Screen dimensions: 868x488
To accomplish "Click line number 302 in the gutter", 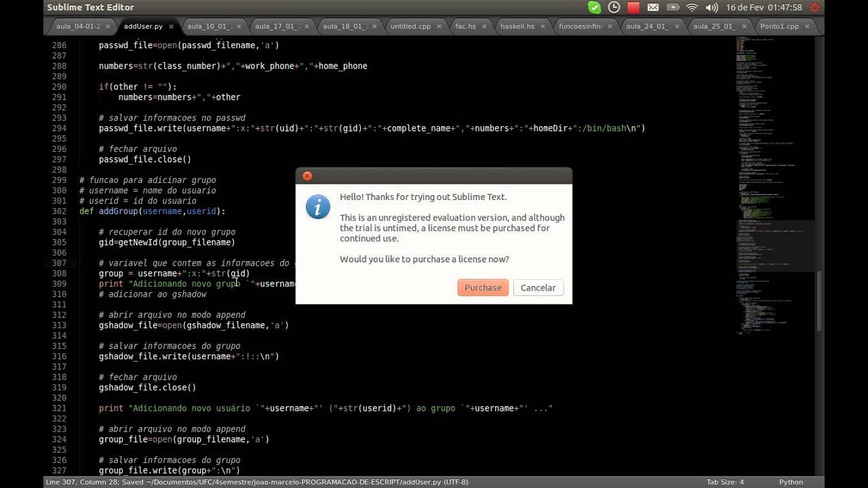I will (x=60, y=211).
